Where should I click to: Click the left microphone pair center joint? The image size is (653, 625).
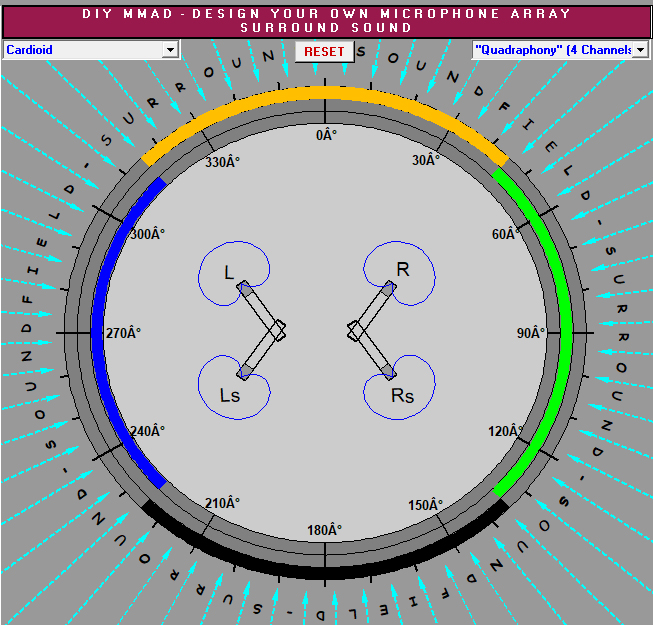pos(279,329)
